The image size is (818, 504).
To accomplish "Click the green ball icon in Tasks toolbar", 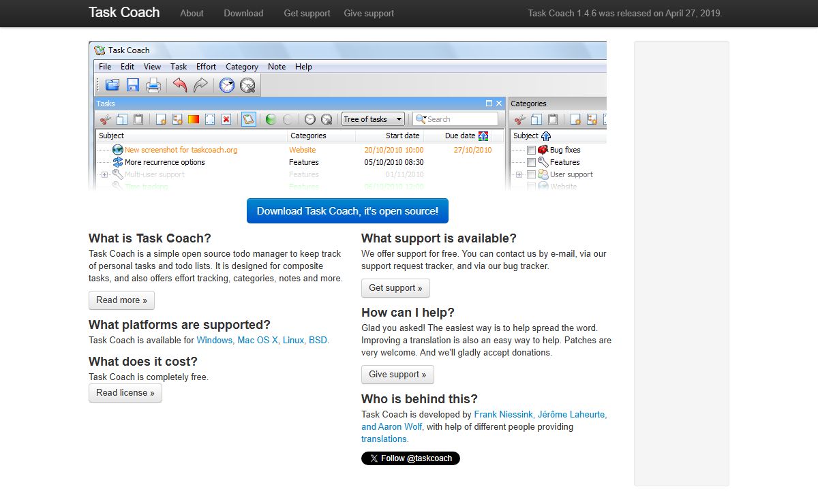I will click(x=271, y=119).
